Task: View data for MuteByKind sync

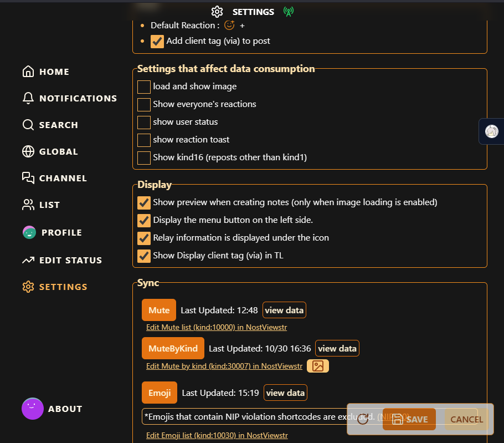Action: click(x=337, y=348)
